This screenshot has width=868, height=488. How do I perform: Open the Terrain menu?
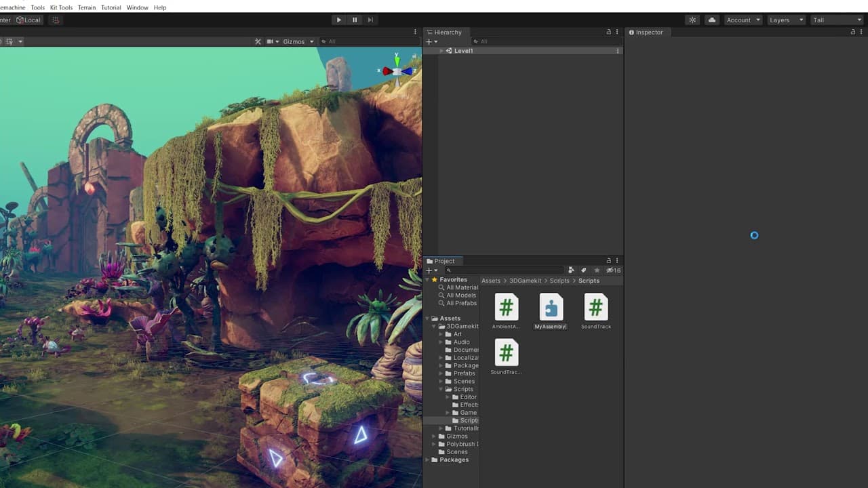click(x=87, y=7)
